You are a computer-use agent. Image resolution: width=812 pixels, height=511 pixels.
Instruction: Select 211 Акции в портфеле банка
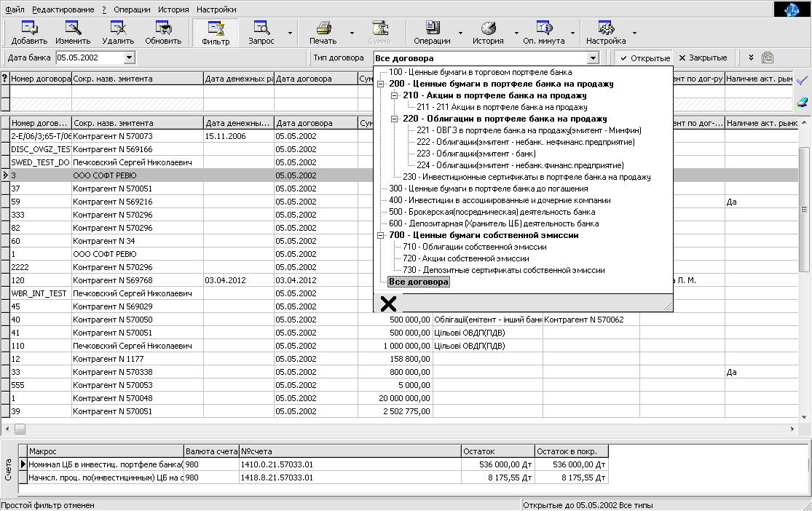click(502, 107)
